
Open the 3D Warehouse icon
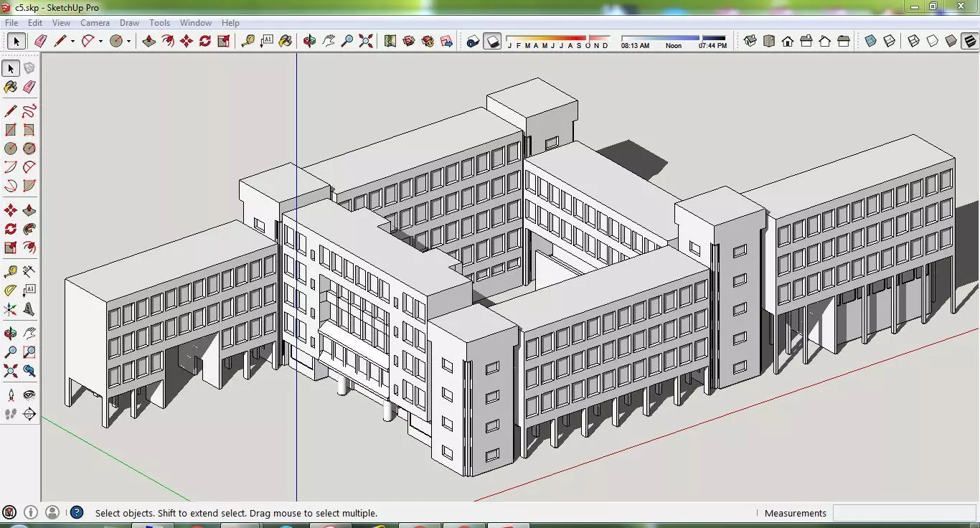tap(409, 41)
